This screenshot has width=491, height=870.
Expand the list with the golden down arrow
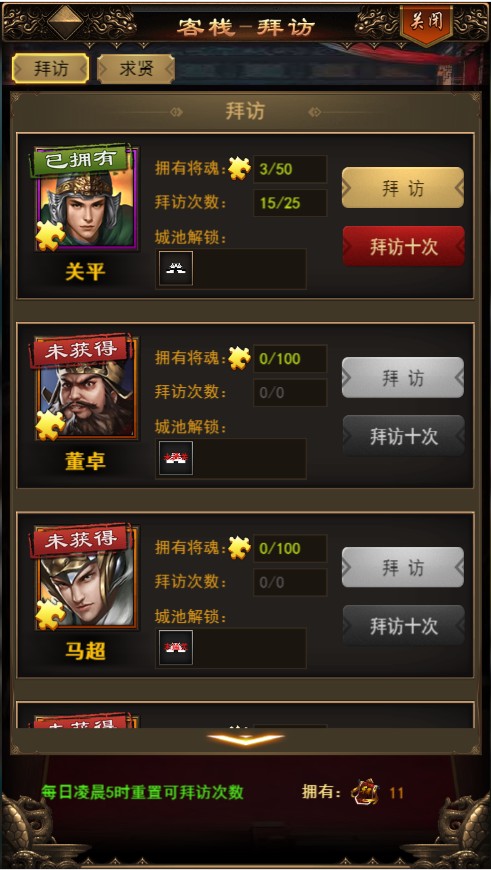point(245,740)
